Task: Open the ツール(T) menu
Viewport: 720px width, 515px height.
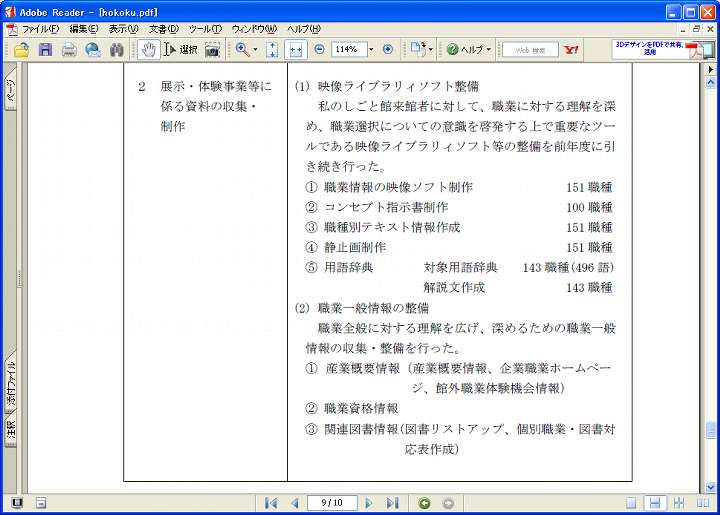Action: [204, 29]
